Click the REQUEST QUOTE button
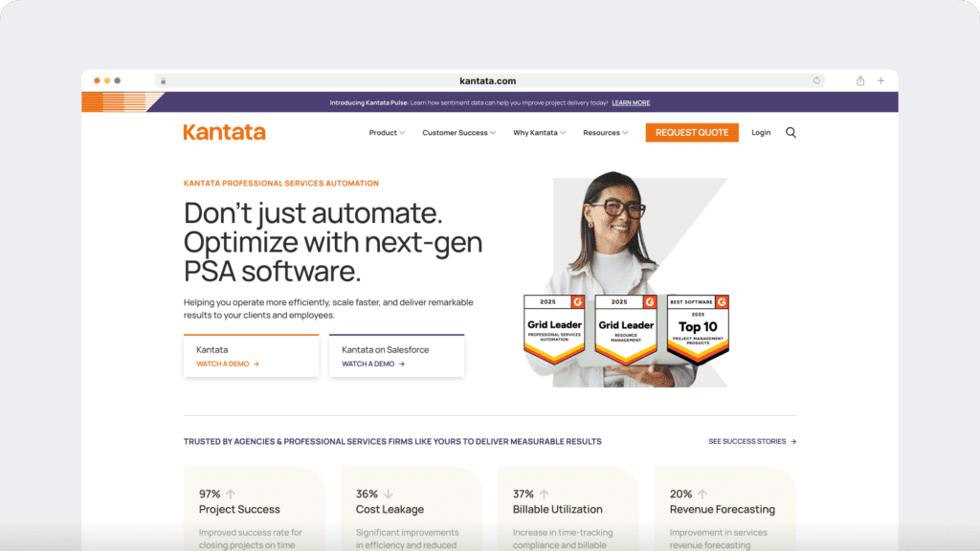The width and height of the screenshot is (980, 551). [691, 132]
